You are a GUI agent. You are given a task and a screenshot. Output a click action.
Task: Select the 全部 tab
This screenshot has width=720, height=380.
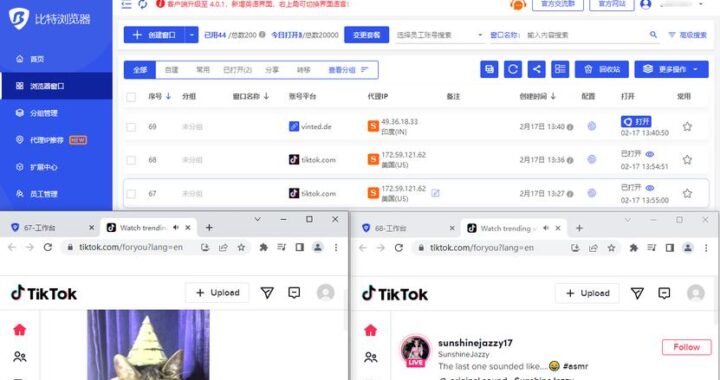point(140,70)
